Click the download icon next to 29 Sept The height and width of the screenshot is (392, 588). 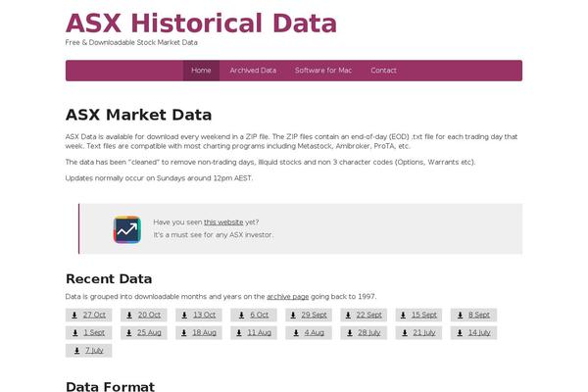pos(293,316)
